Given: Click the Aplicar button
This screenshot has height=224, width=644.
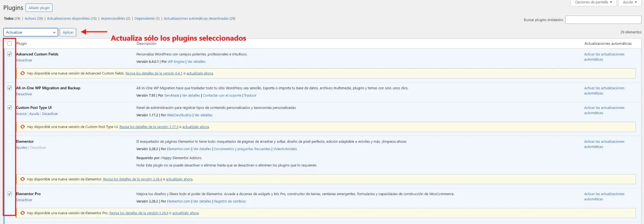Looking at the screenshot, I should click(x=68, y=32).
